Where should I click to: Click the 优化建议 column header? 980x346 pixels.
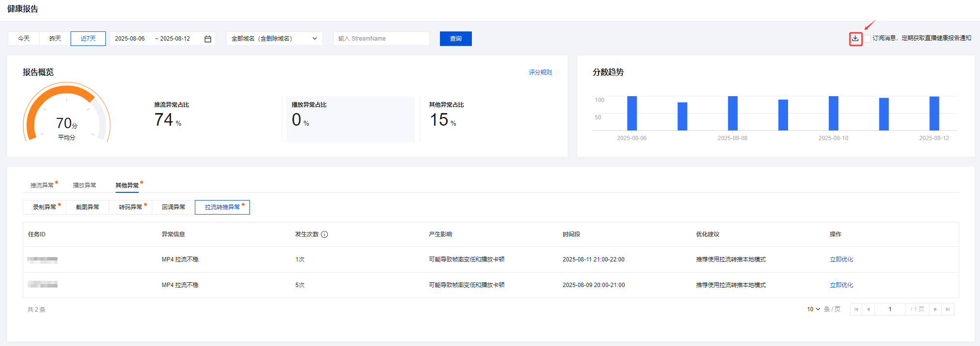click(x=708, y=234)
